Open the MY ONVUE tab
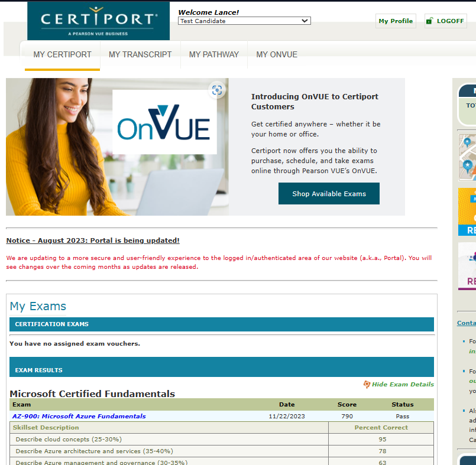Viewport: 476px width, 465px height. click(x=277, y=54)
